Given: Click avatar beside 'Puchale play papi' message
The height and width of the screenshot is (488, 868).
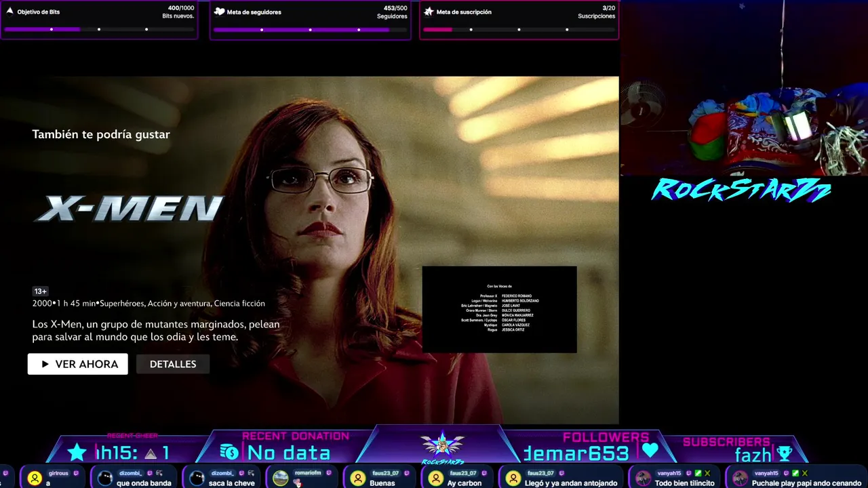Looking at the screenshot, I should point(740,479).
